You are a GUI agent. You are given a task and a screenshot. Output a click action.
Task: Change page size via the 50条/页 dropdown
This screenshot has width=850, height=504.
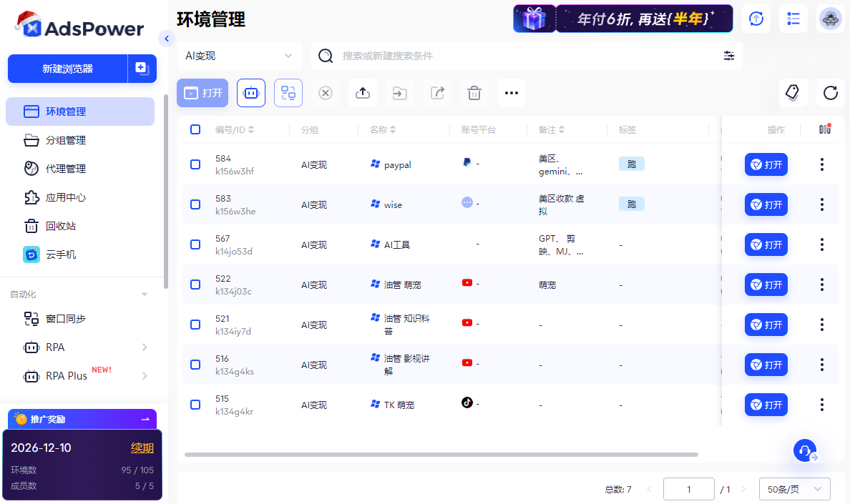(793, 489)
